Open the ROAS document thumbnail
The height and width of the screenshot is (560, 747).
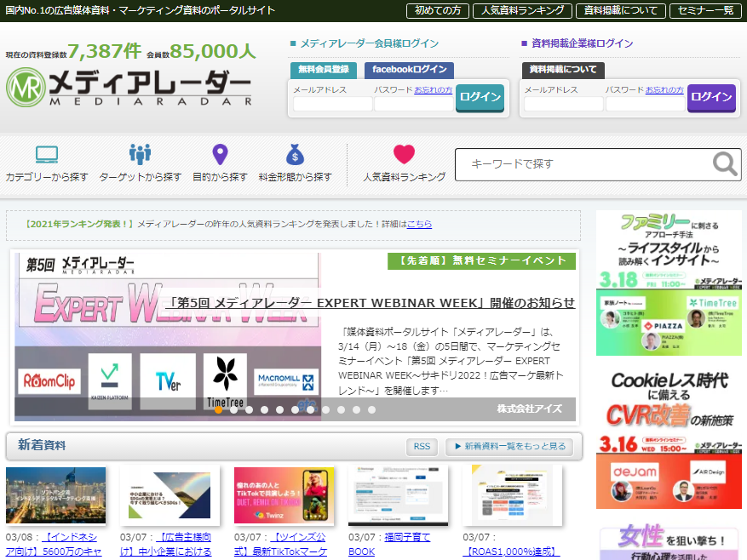coord(513,495)
